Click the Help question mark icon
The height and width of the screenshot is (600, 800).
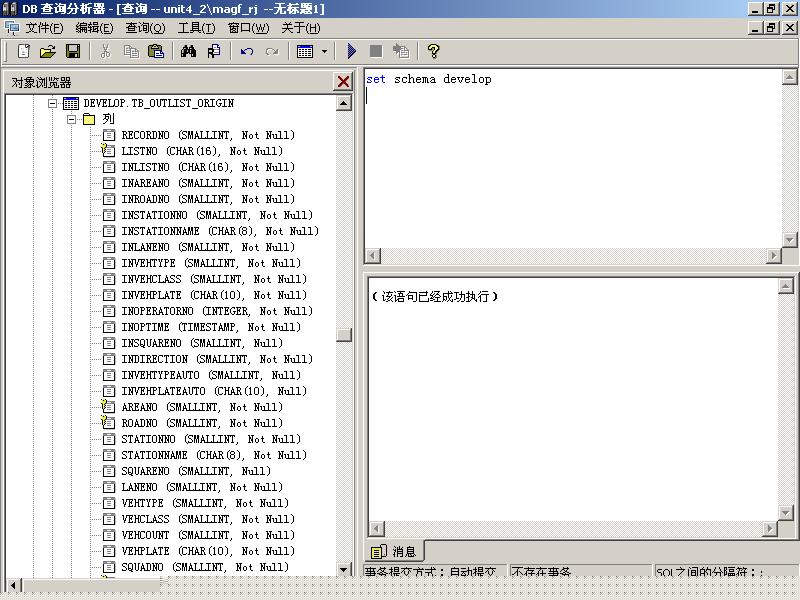click(x=433, y=51)
